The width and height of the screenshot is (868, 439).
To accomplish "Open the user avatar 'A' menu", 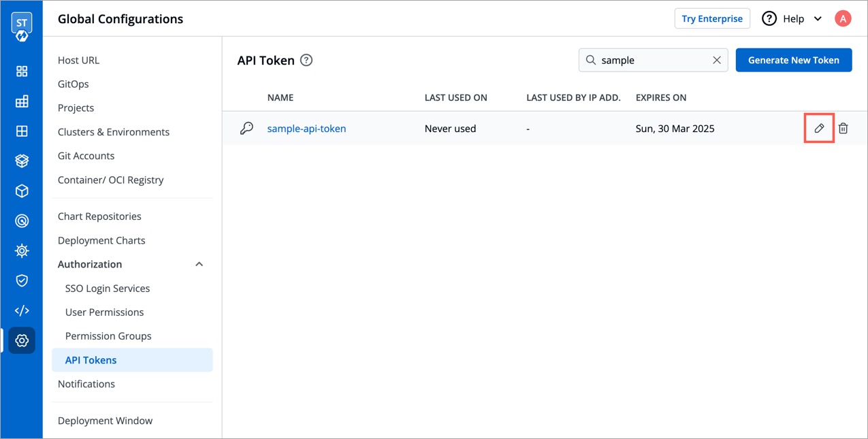I will tap(843, 19).
